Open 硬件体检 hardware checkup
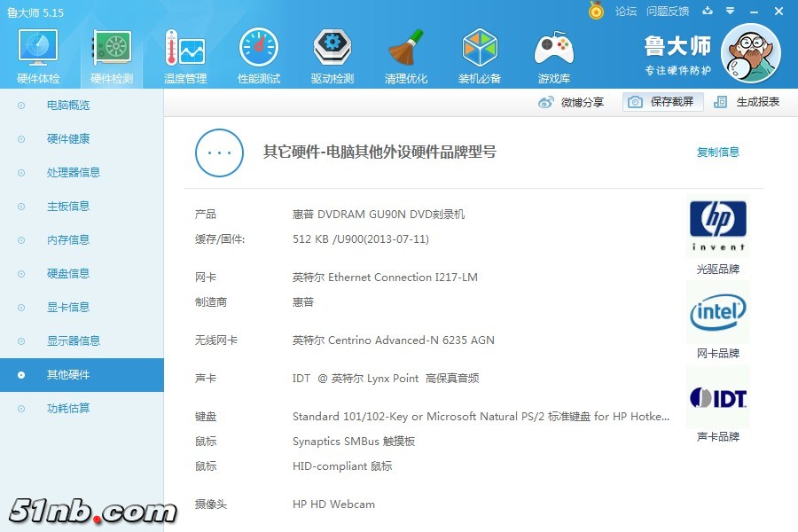 (x=38, y=57)
